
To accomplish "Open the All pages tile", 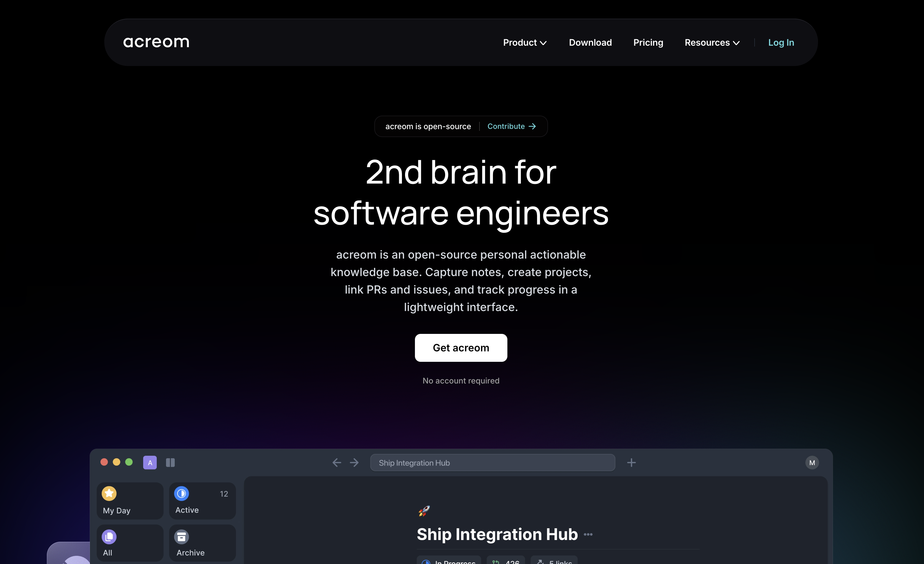I will tap(130, 543).
